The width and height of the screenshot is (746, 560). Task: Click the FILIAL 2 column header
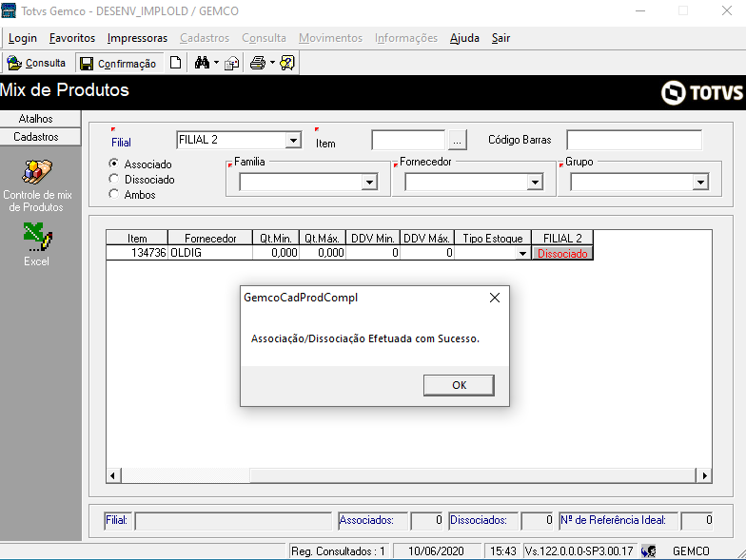[x=562, y=238]
